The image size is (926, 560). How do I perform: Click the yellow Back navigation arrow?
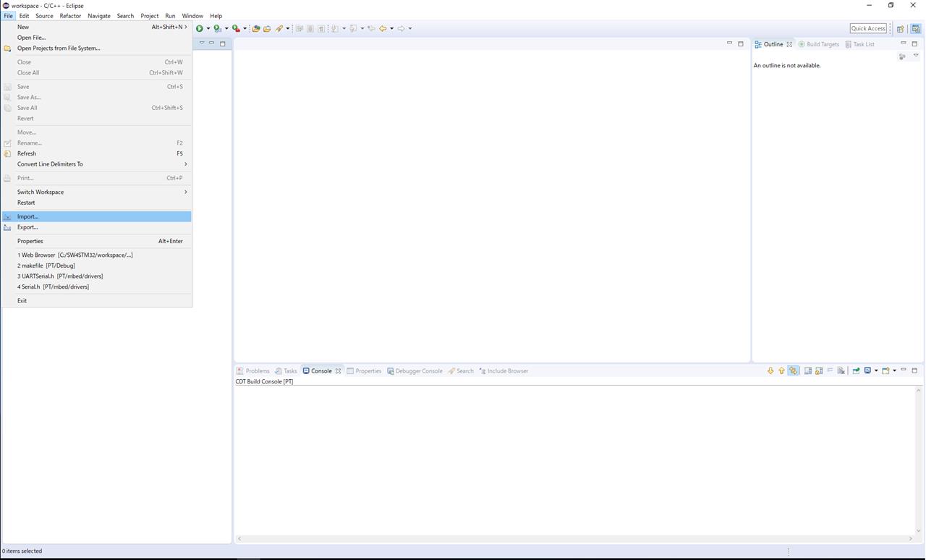[383, 28]
